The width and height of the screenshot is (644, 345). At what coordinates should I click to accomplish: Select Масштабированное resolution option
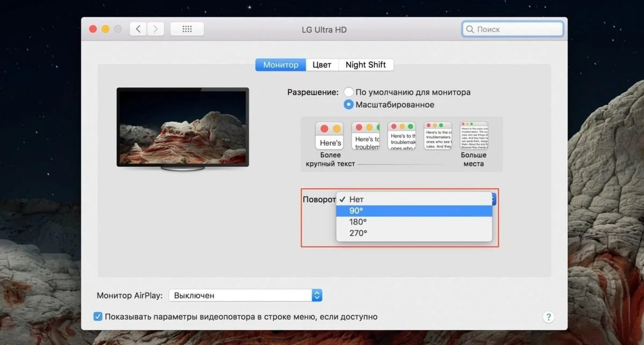tap(349, 105)
